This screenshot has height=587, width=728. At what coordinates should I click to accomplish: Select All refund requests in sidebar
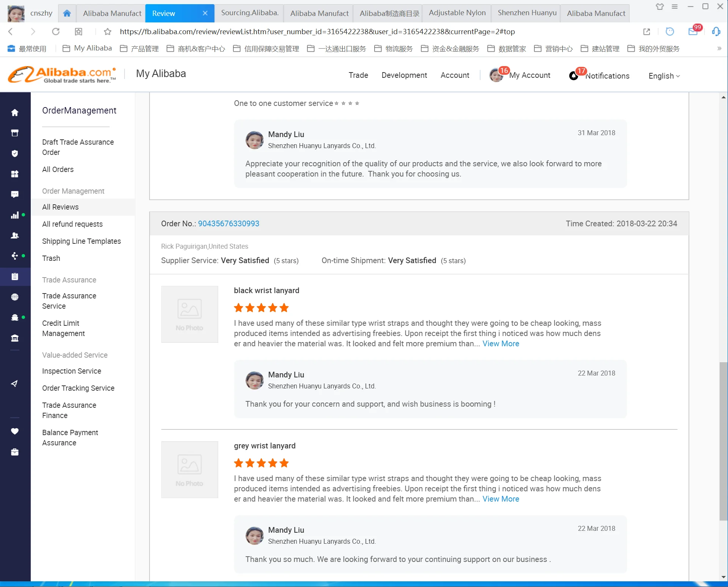[72, 224]
